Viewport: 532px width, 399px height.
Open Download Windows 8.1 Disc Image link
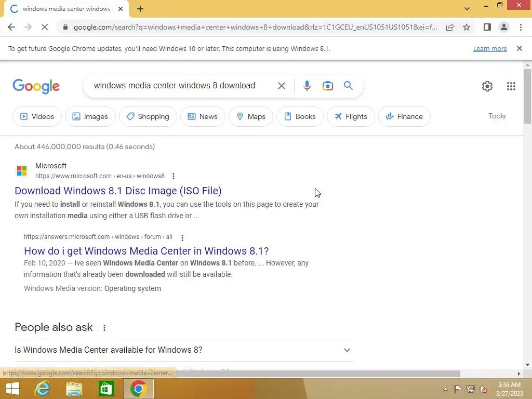118,191
